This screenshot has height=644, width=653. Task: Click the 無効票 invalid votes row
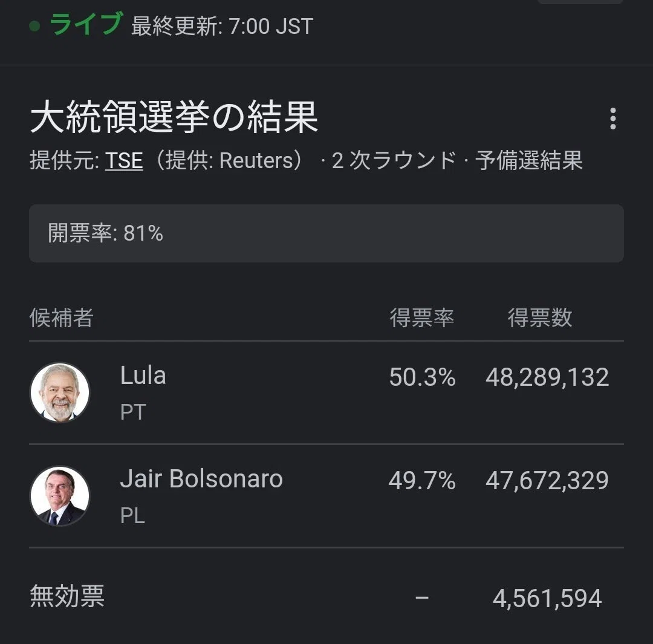point(326,597)
